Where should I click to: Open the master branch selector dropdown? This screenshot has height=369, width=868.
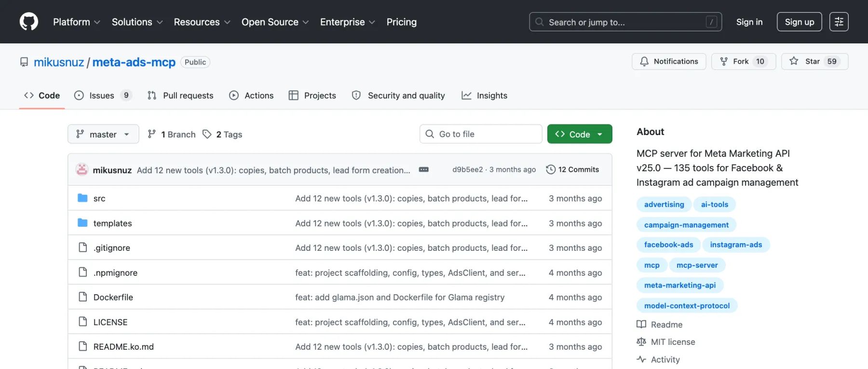(103, 134)
